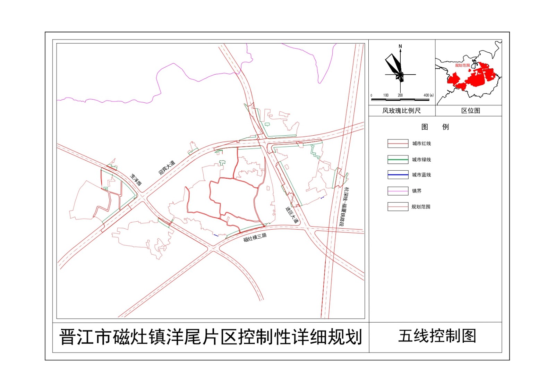Select the 迎宾大道 road label
This screenshot has height=392, width=555.
[x=167, y=168]
